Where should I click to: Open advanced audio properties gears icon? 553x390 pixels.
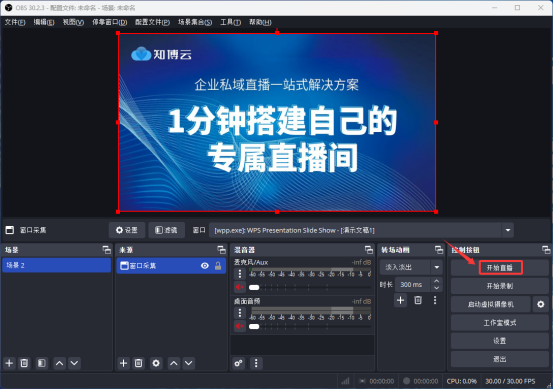tap(238, 363)
